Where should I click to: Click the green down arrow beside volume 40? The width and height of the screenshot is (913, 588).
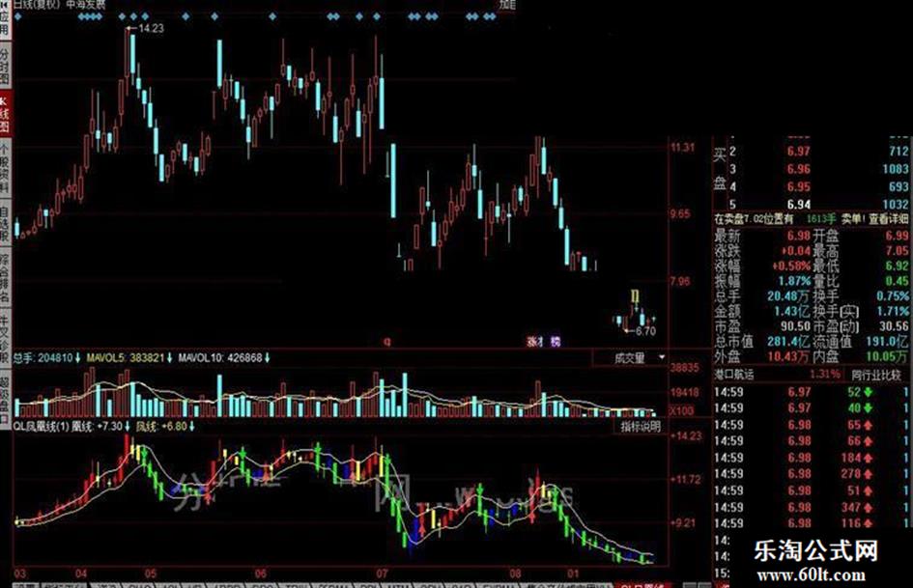tap(869, 408)
